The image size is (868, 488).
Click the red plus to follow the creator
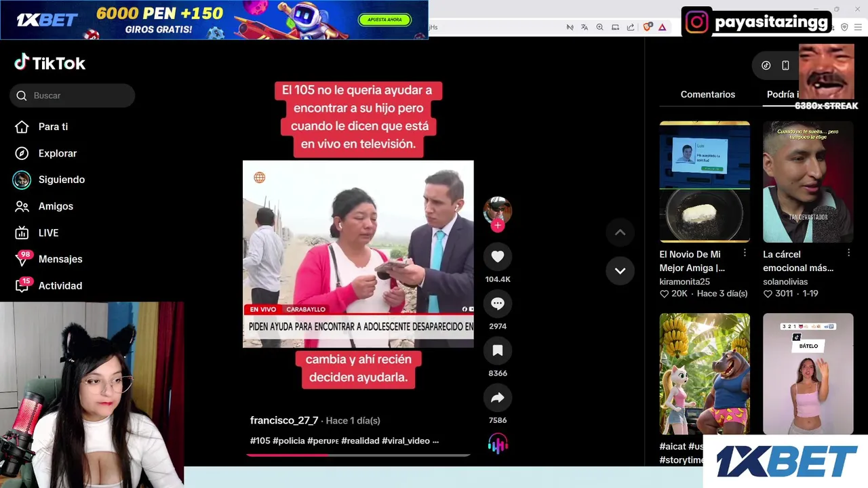tap(498, 226)
